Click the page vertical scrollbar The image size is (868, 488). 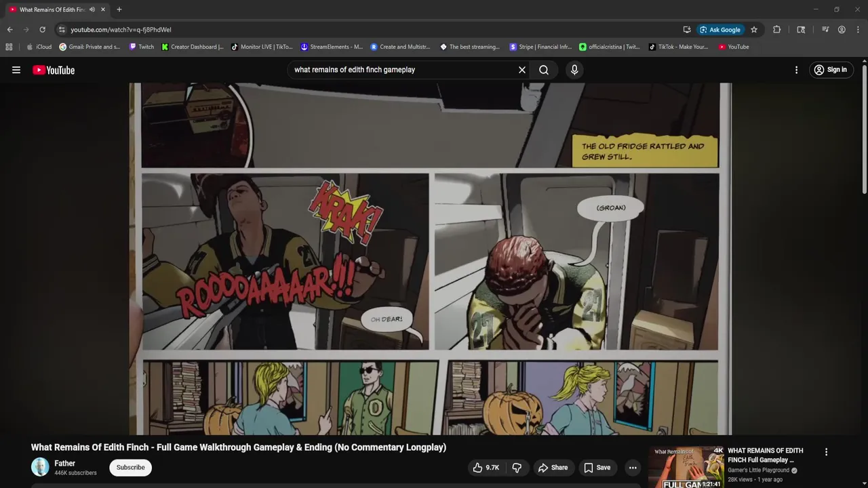864,129
